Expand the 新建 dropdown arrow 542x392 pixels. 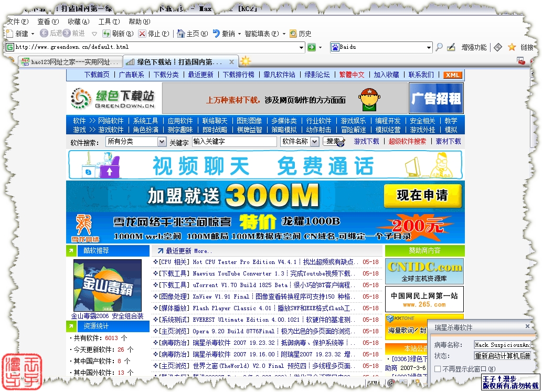33,34
